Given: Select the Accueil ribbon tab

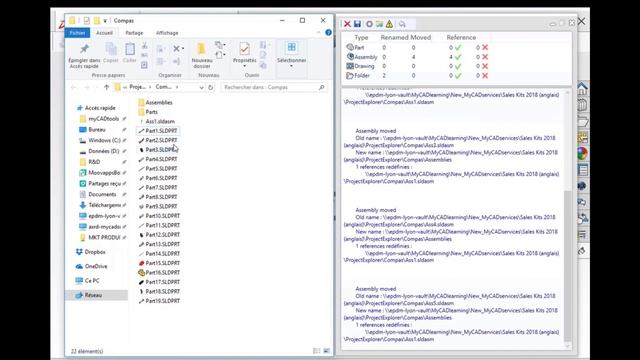Looking at the screenshot, I should [104, 33].
